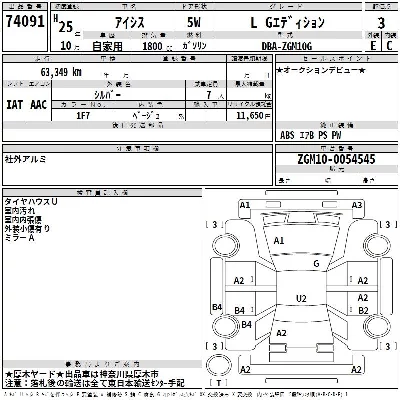
Task: Click the equipment line ABS PS PW
Action: click(311, 135)
